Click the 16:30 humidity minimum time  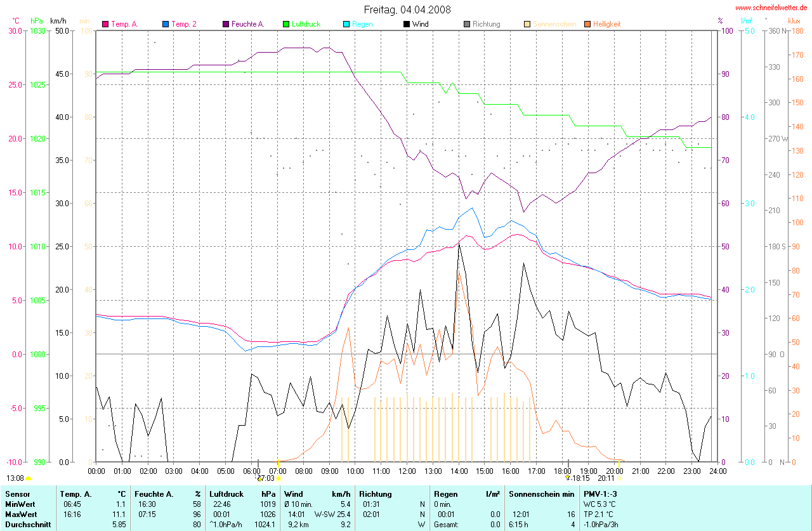(x=146, y=504)
